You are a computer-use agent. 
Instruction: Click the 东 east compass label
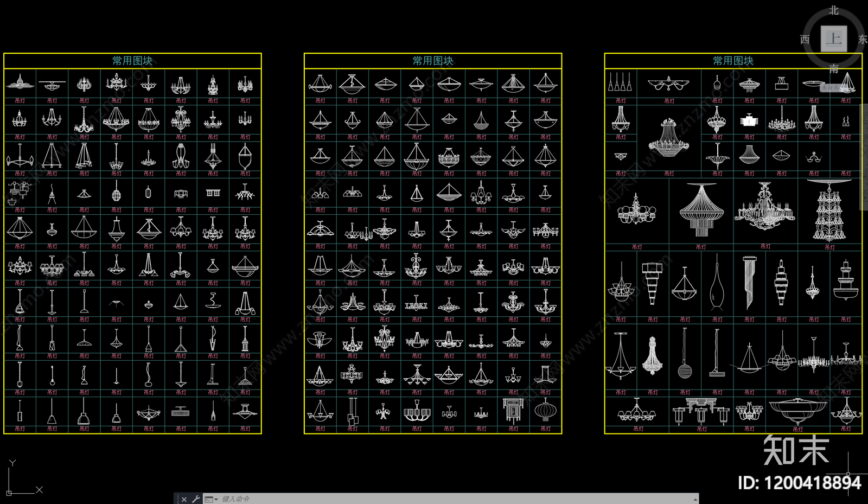(863, 39)
